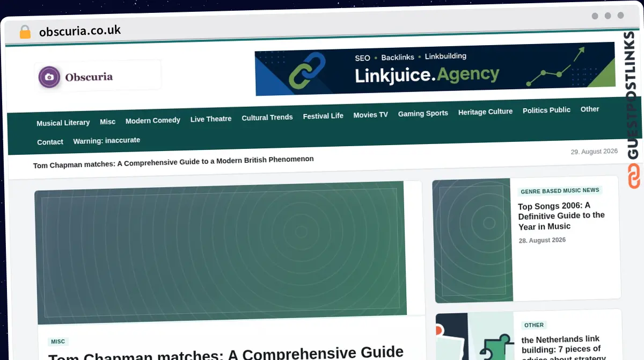Select Heritage Culture in navigation
This screenshot has height=360, width=644.
(485, 112)
